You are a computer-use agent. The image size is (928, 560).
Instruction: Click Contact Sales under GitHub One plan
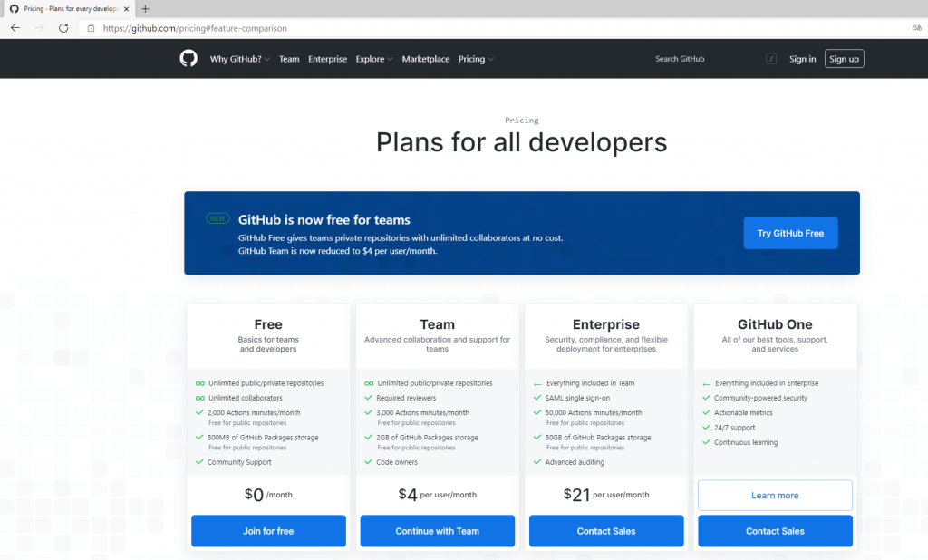click(x=775, y=531)
